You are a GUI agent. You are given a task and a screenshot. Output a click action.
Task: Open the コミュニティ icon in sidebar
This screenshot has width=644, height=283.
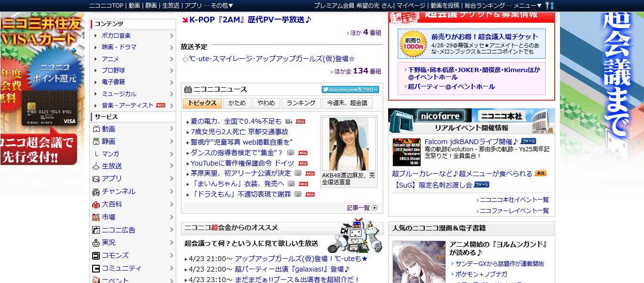coord(96,268)
